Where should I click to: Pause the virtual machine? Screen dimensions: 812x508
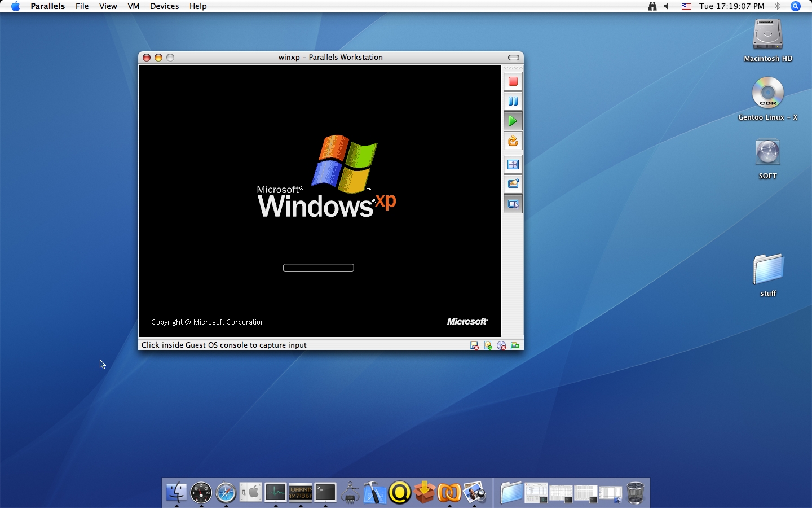click(513, 102)
